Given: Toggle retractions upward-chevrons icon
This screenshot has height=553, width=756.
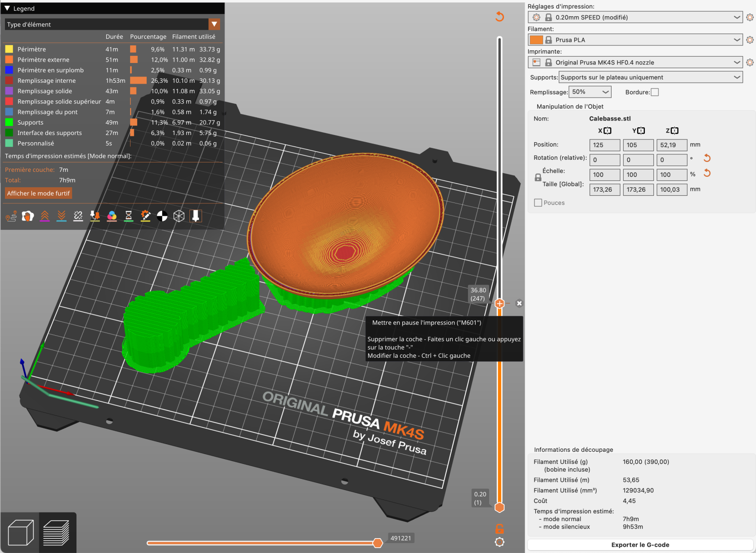Looking at the screenshot, I should click(45, 216).
